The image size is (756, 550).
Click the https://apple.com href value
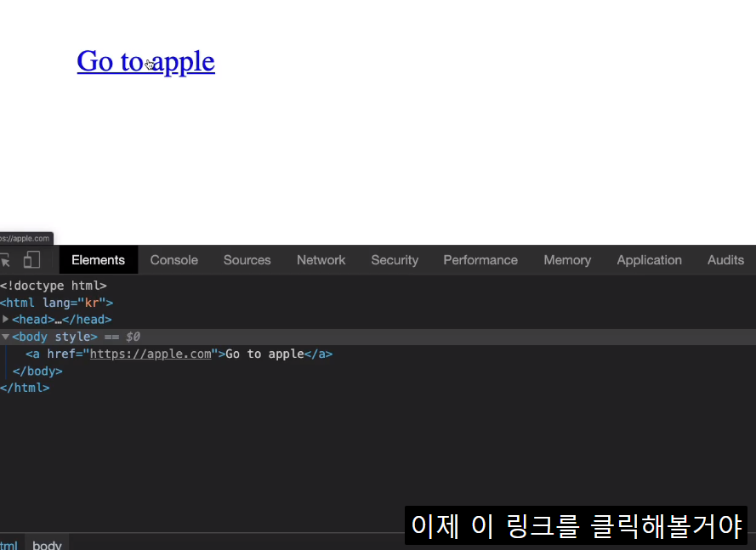point(151,354)
